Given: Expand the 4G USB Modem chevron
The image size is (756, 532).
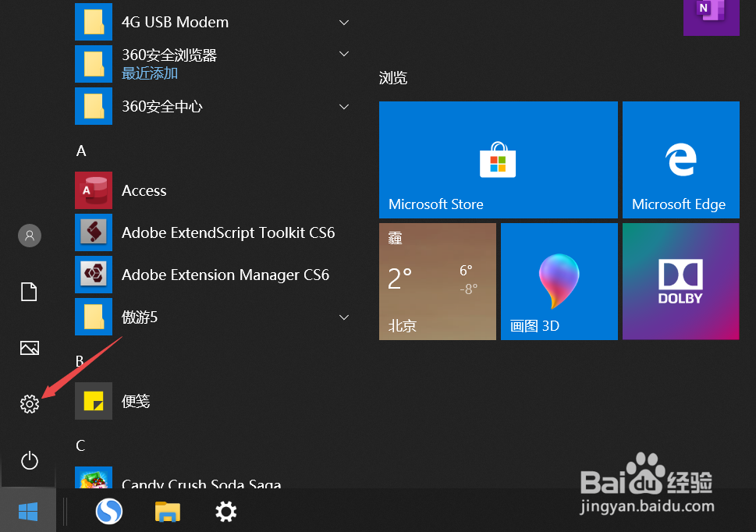Looking at the screenshot, I should [x=344, y=22].
